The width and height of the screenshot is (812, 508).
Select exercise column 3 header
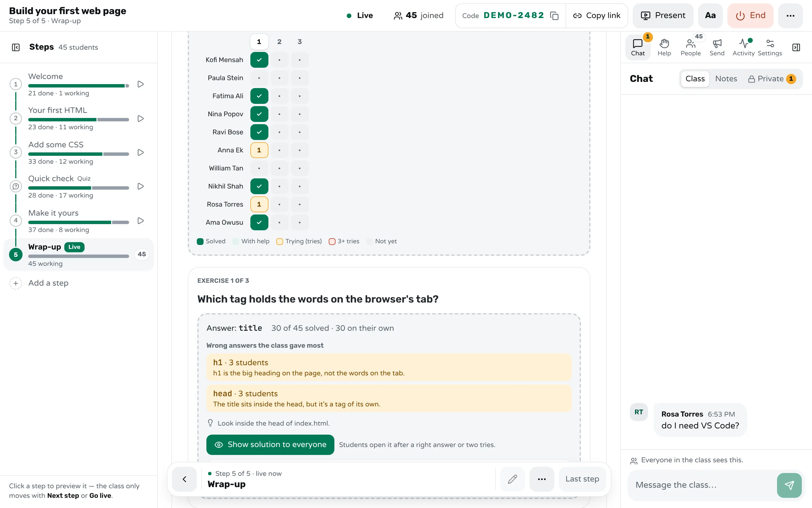click(x=300, y=42)
